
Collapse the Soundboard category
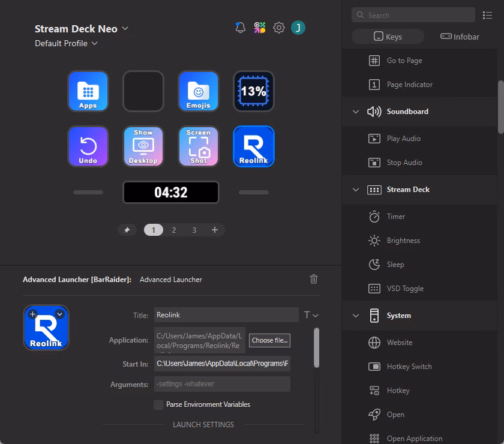tap(356, 112)
